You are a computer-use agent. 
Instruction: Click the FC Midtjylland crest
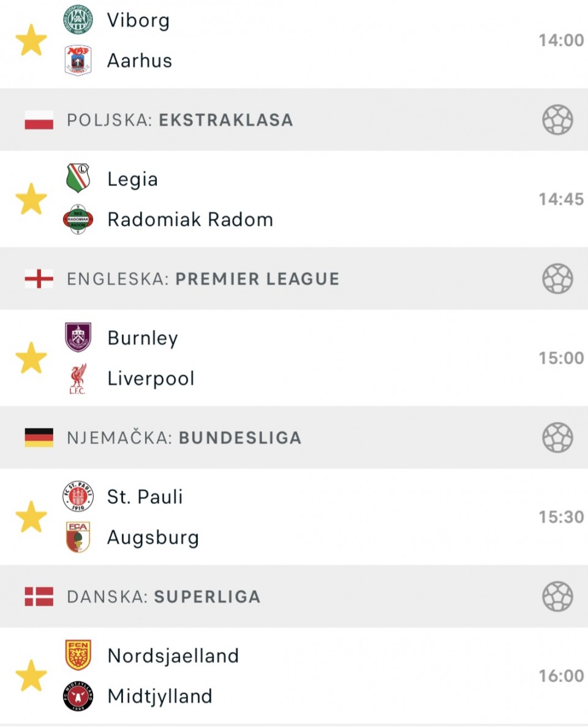coord(78,696)
